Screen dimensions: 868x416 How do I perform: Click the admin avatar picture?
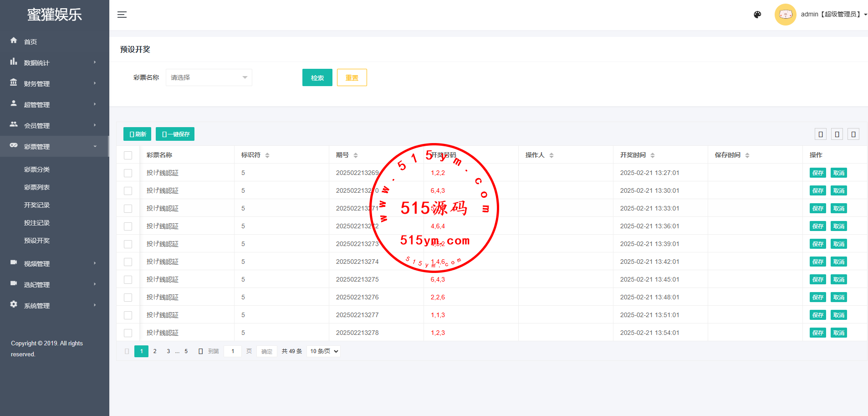click(x=785, y=15)
